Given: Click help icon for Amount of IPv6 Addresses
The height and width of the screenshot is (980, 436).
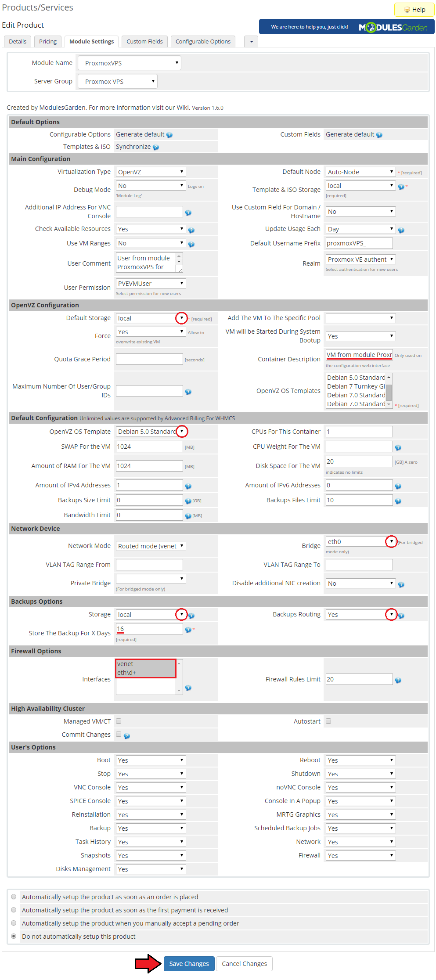Looking at the screenshot, I should point(398,486).
